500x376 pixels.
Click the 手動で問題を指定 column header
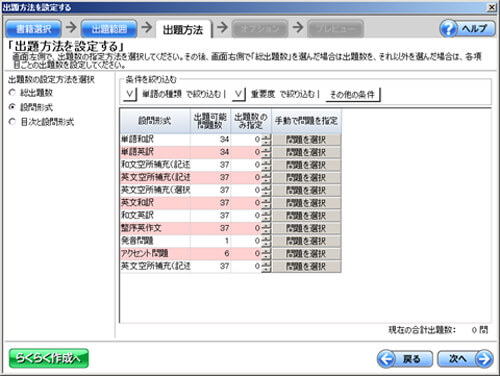pyautogui.click(x=306, y=121)
